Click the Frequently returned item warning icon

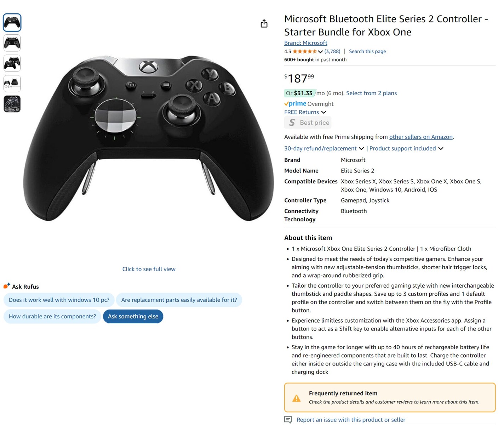pyautogui.click(x=297, y=398)
